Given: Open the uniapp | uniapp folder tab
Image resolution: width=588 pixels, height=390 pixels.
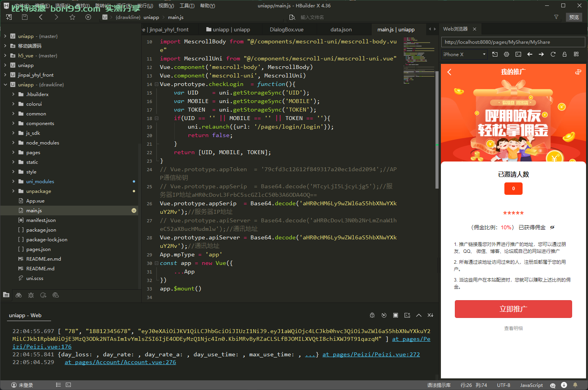Looking at the screenshot, I should (228, 29).
